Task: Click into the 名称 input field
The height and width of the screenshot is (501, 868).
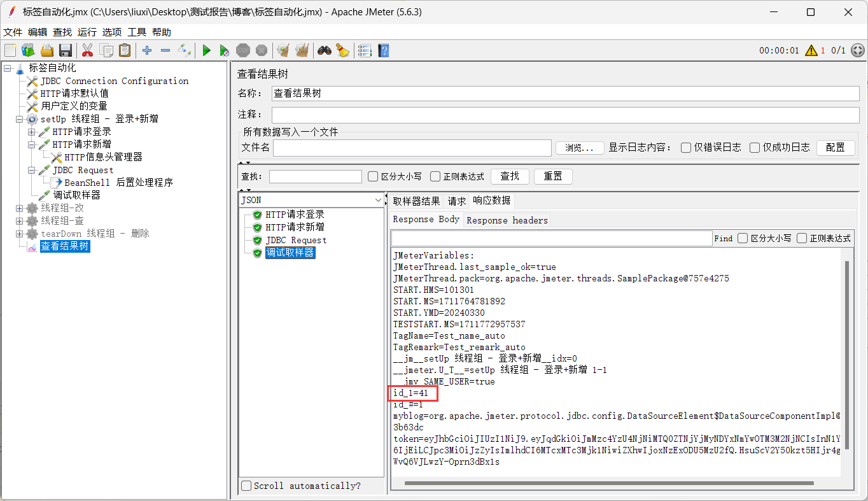Action: [566, 93]
